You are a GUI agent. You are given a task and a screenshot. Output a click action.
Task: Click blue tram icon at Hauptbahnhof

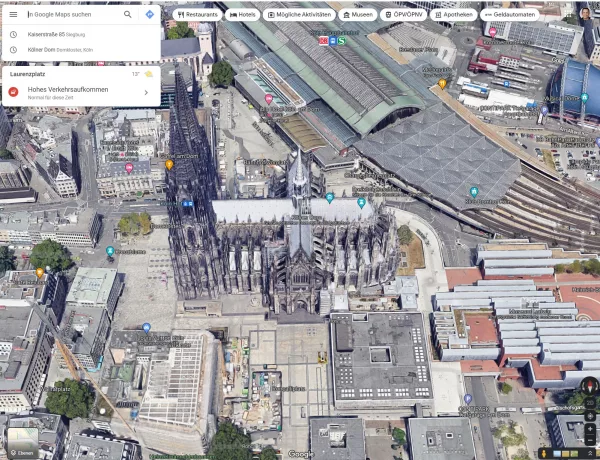(x=333, y=41)
